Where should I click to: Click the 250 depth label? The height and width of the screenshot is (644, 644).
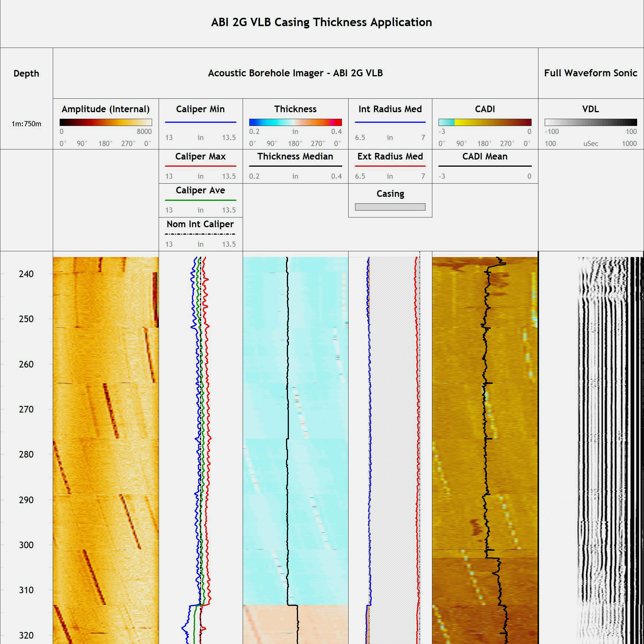pyautogui.click(x=26, y=319)
